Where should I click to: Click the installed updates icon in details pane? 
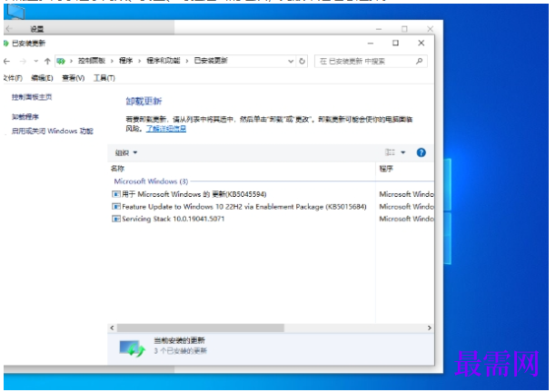(132, 348)
